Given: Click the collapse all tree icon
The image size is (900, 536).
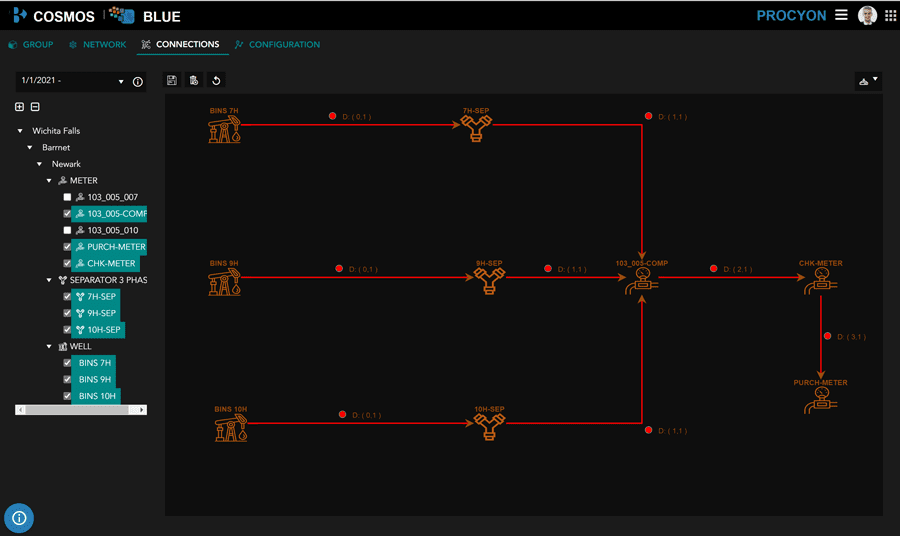Looking at the screenshot, I should pos(35,107).
